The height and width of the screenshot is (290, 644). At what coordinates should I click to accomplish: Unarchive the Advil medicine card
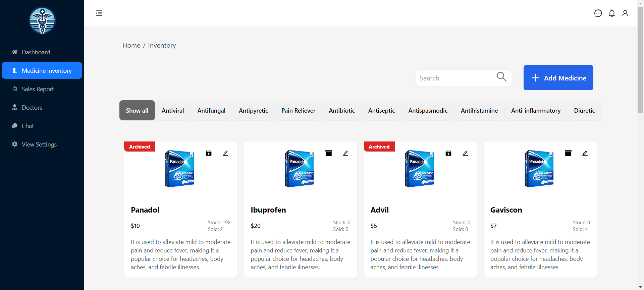point(448,153)
